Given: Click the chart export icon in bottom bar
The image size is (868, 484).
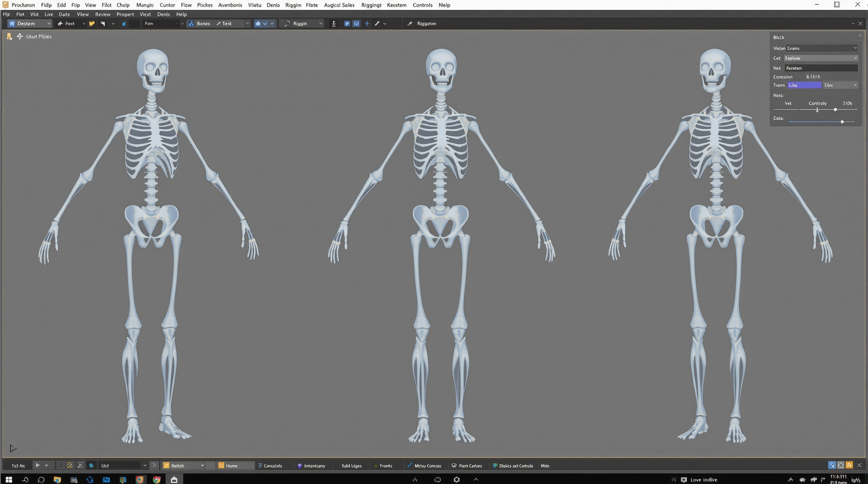Looking at the screenshot, I should 80,465.
